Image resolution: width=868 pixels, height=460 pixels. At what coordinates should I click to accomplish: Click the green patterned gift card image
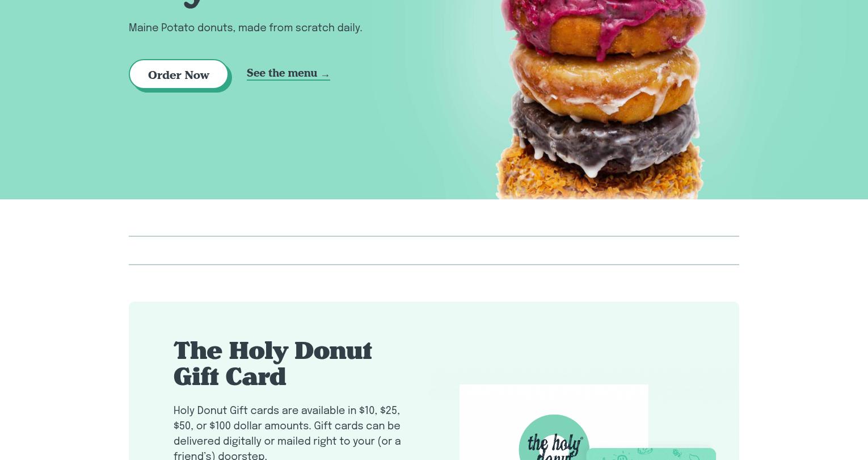pos(651,454)
